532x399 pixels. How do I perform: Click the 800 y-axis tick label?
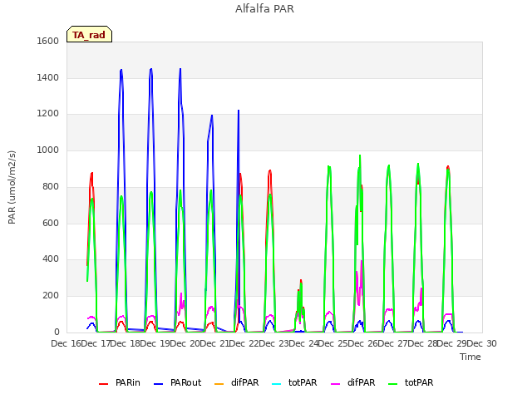(x=51, y=186)
